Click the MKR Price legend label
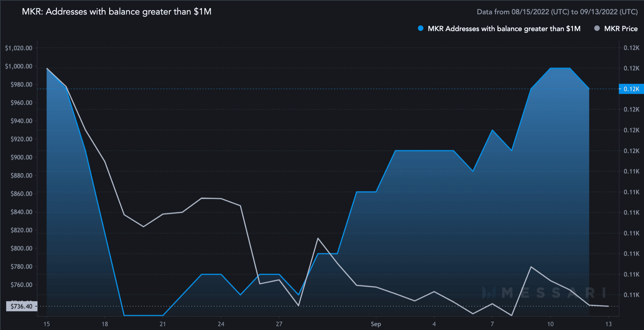The width and height of the screenshot is (644, 330). click(621, 29)
